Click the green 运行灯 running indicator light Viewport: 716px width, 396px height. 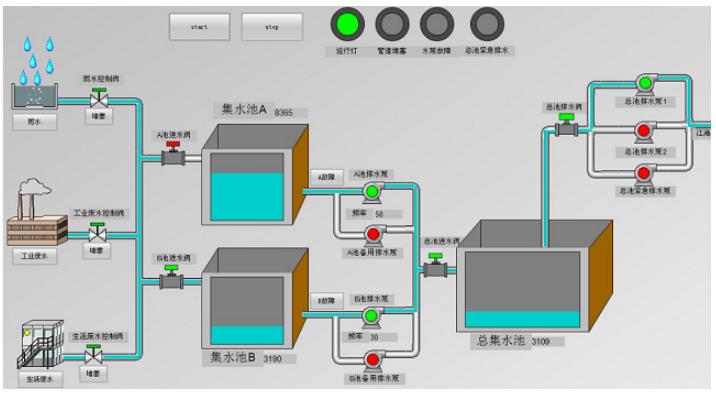pos(347,24)
